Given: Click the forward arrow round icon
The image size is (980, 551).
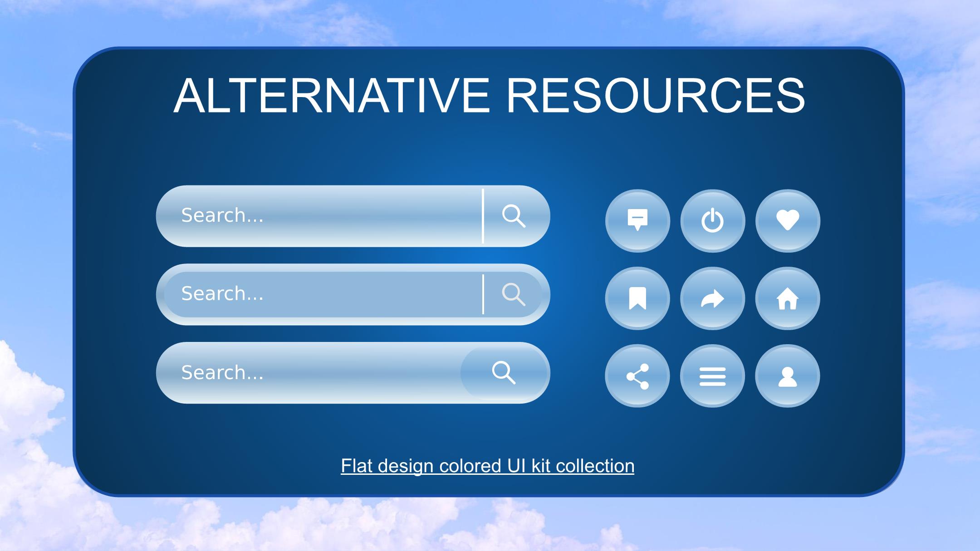Looking at the screenshot, I should tap(712, 298).
